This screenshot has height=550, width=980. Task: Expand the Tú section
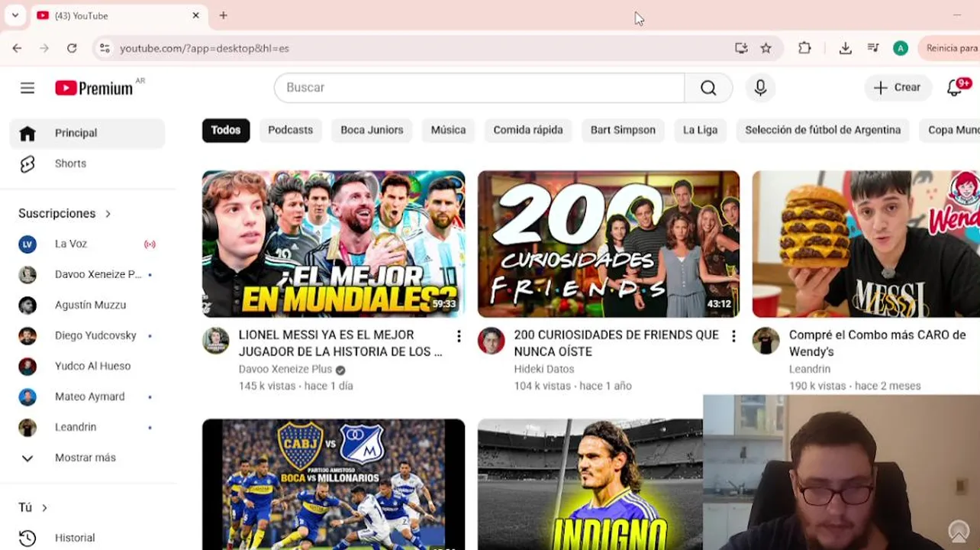tap(33, 507)
